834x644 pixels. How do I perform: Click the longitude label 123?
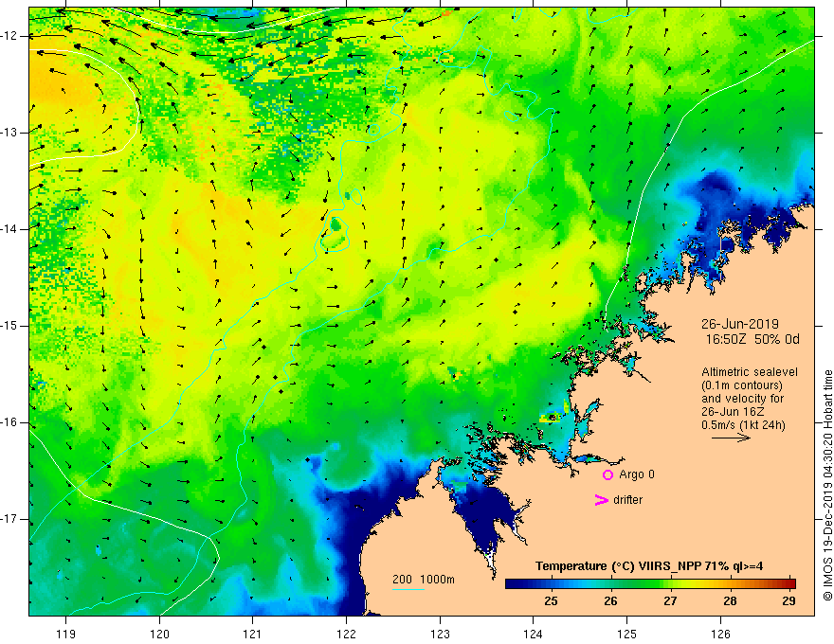click(440, 634)
